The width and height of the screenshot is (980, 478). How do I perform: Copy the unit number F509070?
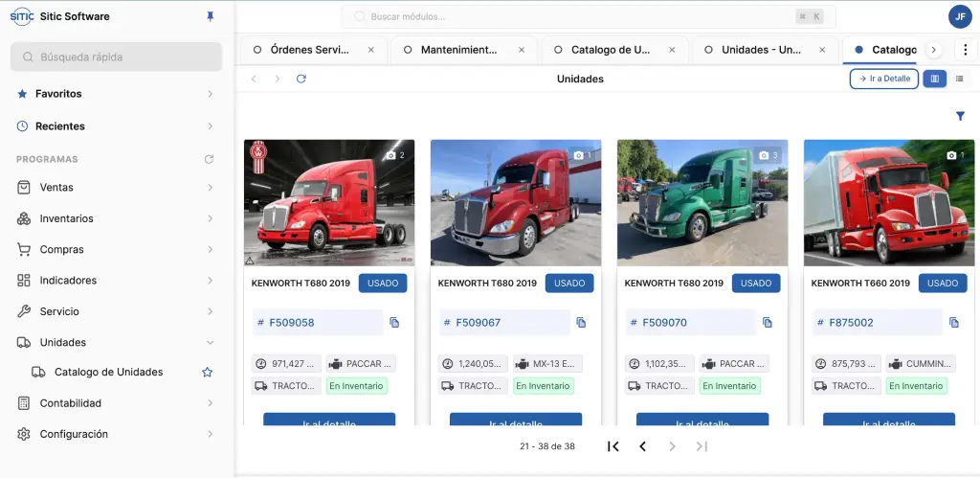pos(768,322)
